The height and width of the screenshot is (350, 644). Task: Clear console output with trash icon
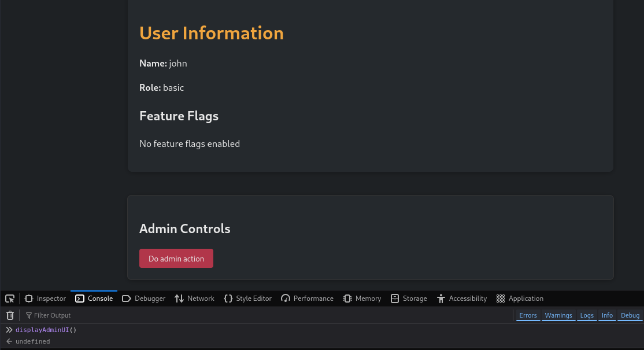10,315
